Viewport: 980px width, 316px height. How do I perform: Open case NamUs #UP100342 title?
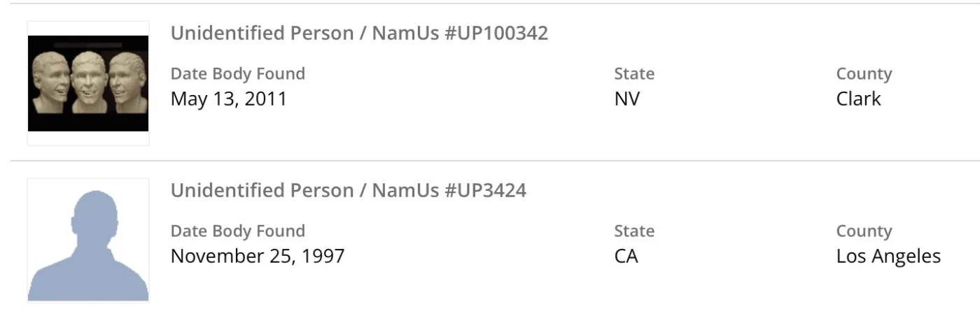coord(359,33)
